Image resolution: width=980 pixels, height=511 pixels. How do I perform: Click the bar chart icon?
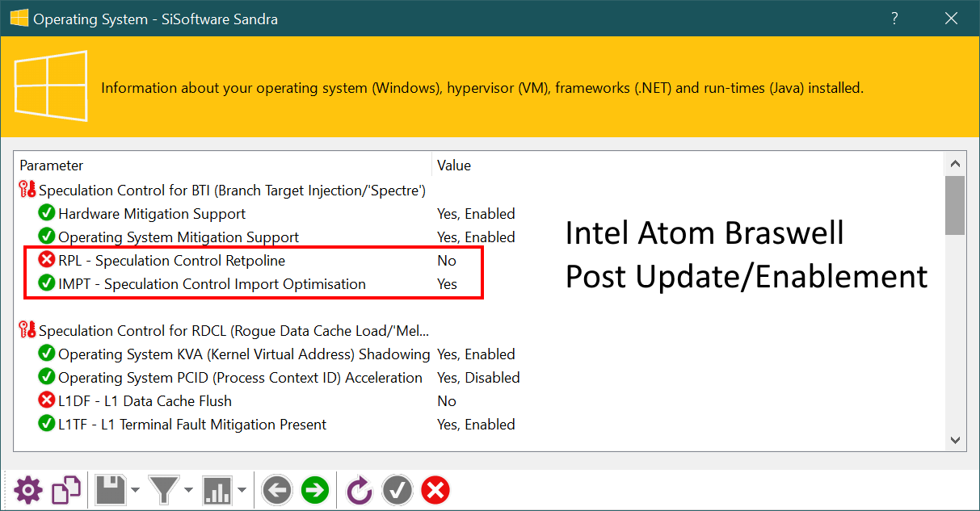point(217,490)
